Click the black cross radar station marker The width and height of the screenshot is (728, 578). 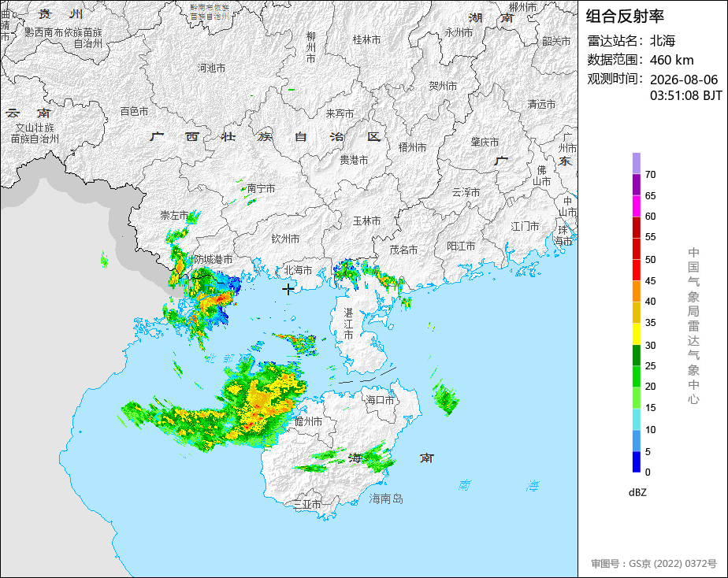288,289
